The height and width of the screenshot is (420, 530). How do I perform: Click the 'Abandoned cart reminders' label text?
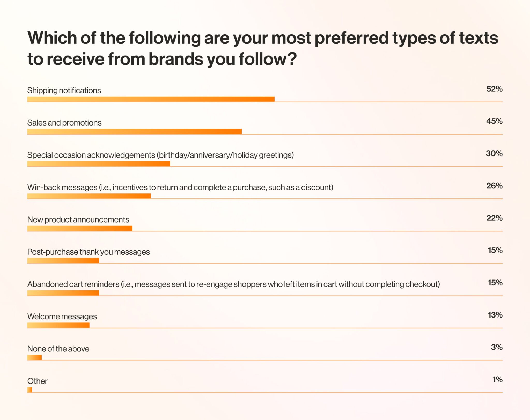pyautogui.click(x=233, y=284)
